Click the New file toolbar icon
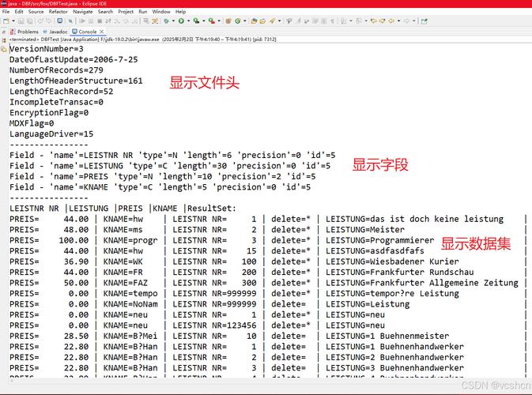Screen dimensions: 532x395 [6, 21]
